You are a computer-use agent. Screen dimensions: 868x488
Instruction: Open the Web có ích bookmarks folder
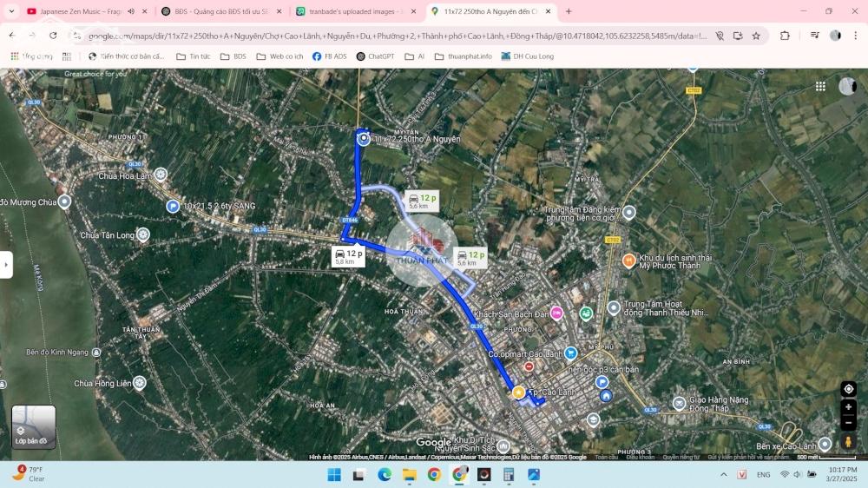coord(280,56)
